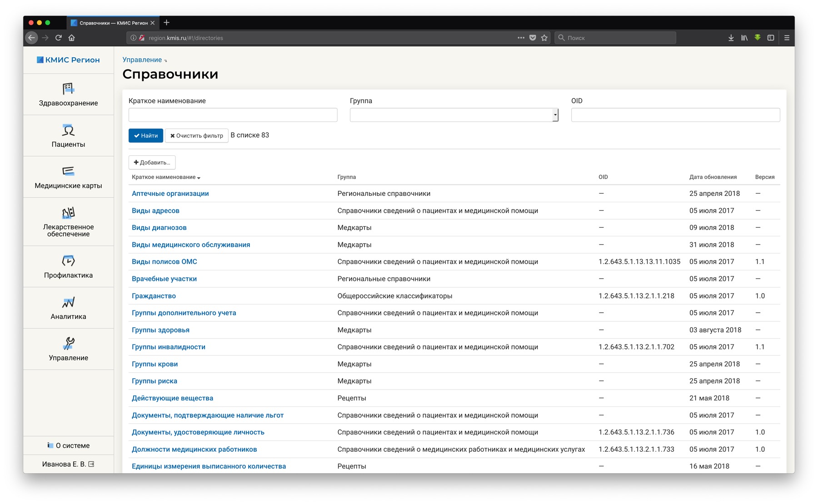Click the address bar URL region.kmis.ru

(x=186, y=38)
